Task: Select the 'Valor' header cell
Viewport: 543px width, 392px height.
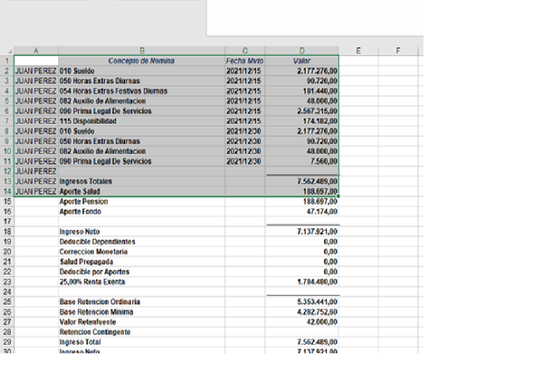Action: (x=302, y=61)
